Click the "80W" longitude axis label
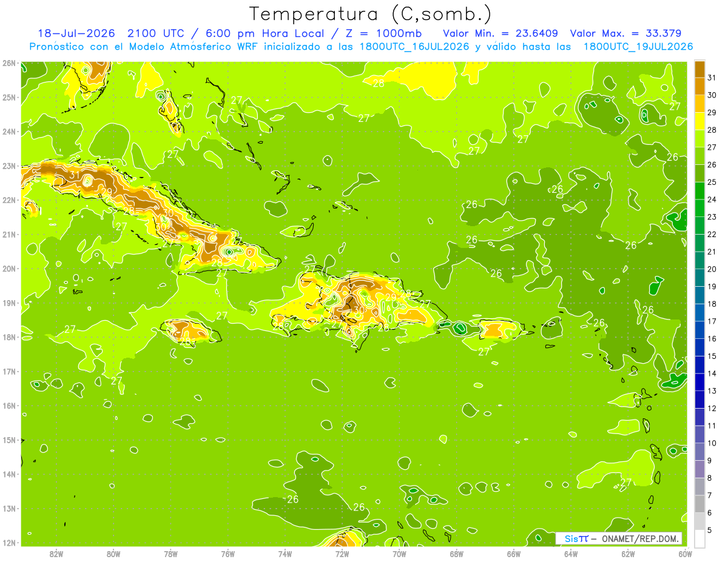Screen dimensions: 728x562 (113, 554)
